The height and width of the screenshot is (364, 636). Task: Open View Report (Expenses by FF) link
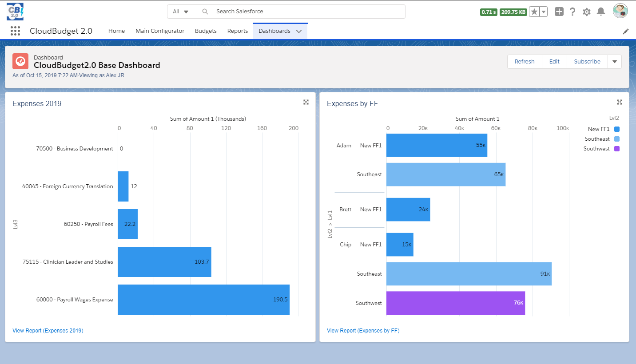[x=363, y=331]
